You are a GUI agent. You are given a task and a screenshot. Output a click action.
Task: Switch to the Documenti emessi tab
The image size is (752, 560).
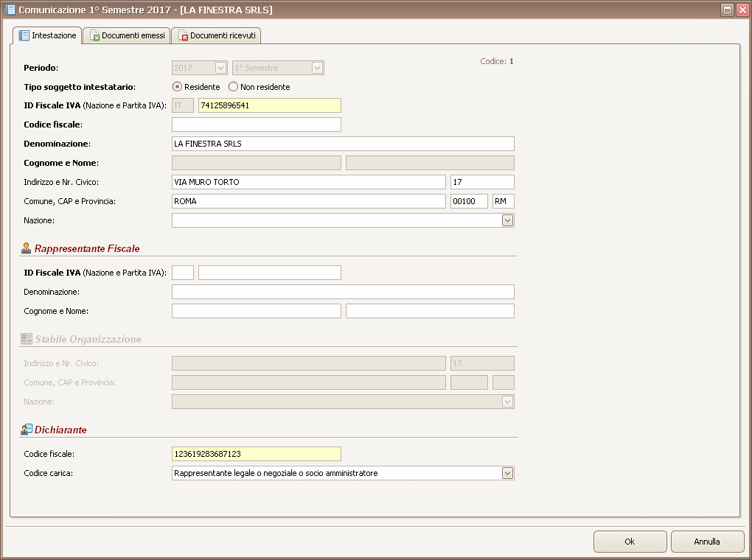coord(126,35)
